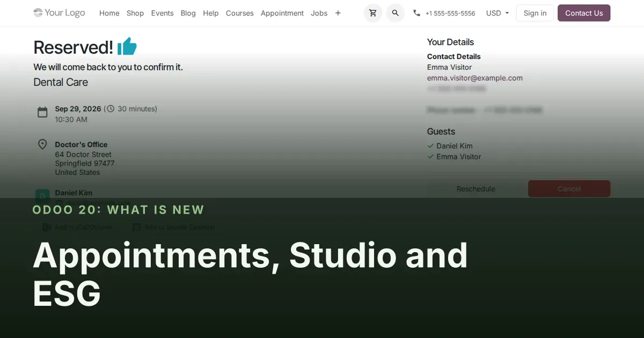644x338 pixels.
Task: Click the Your Logo image
Action: pyautogui.click(x=59, y=13)
